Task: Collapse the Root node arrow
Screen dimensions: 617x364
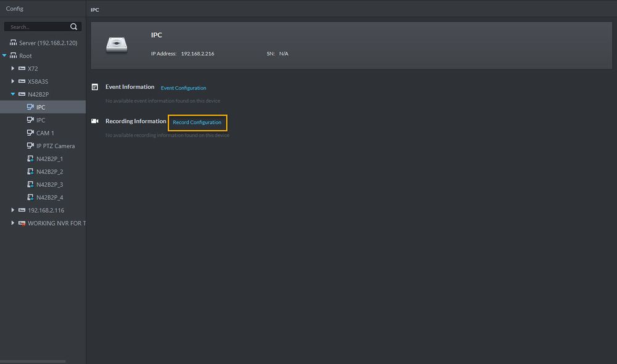Action: tap(4, 56)
